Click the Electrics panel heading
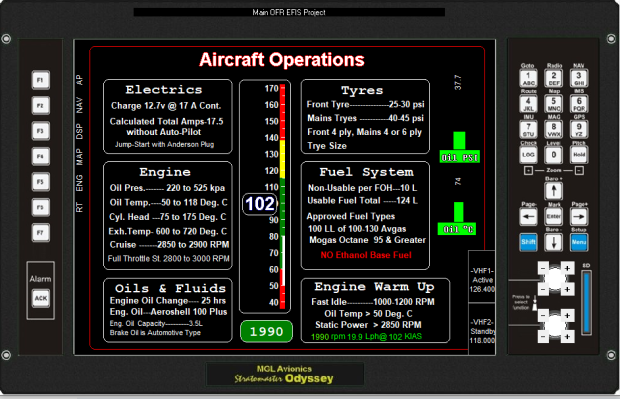Image resolution: width=620 pixels, height=399 pixels. (164, 90)
